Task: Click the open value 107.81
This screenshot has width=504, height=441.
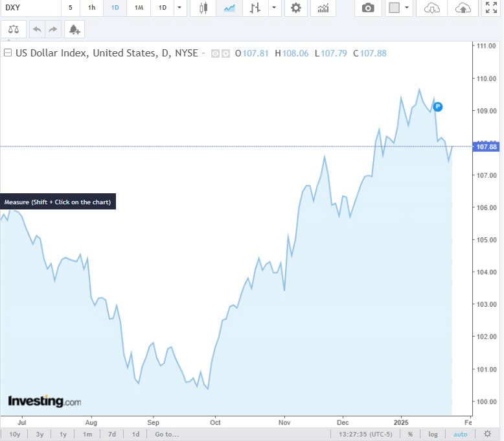Action: (x=255, y=53)
